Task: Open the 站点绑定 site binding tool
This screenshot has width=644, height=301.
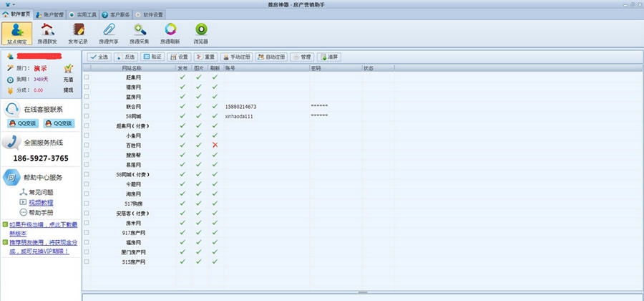Action: tap(17, 33)
